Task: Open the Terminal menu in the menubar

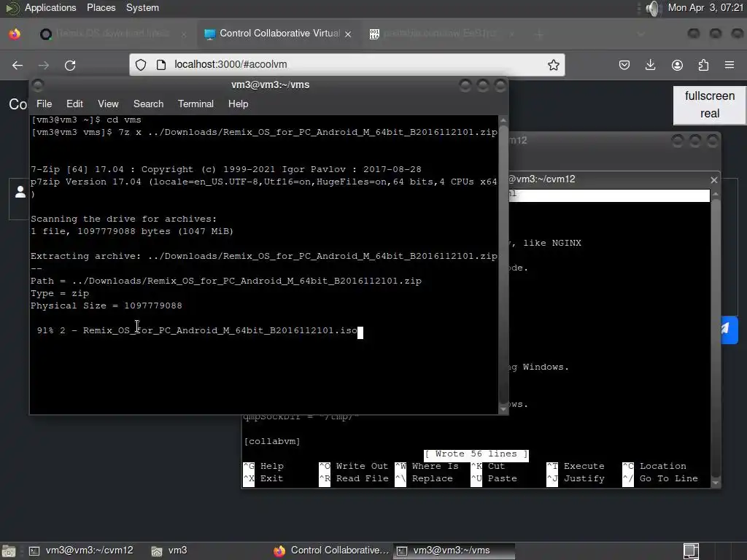Action: pyautogui.click(x=196, y=104)
